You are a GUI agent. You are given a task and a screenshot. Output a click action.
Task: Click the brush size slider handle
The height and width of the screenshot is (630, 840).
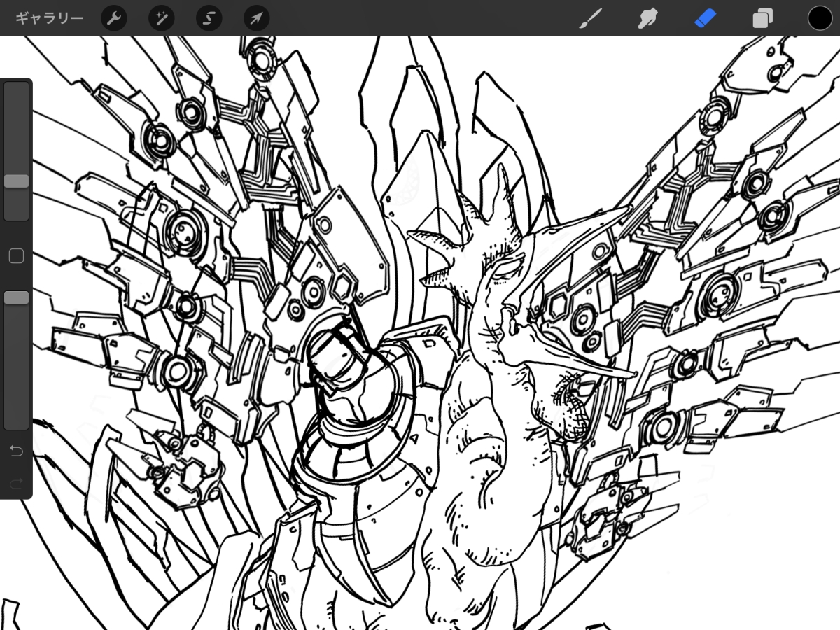[x=16, y=181]
